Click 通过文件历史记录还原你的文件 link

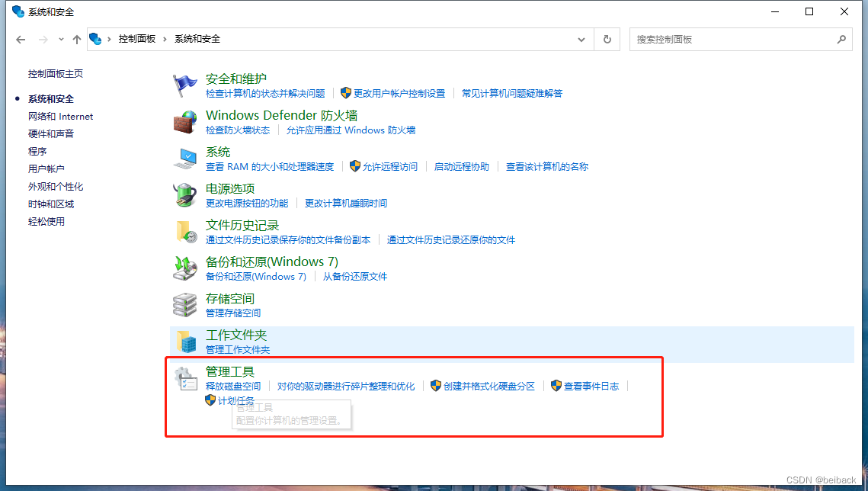pos(450,239)
